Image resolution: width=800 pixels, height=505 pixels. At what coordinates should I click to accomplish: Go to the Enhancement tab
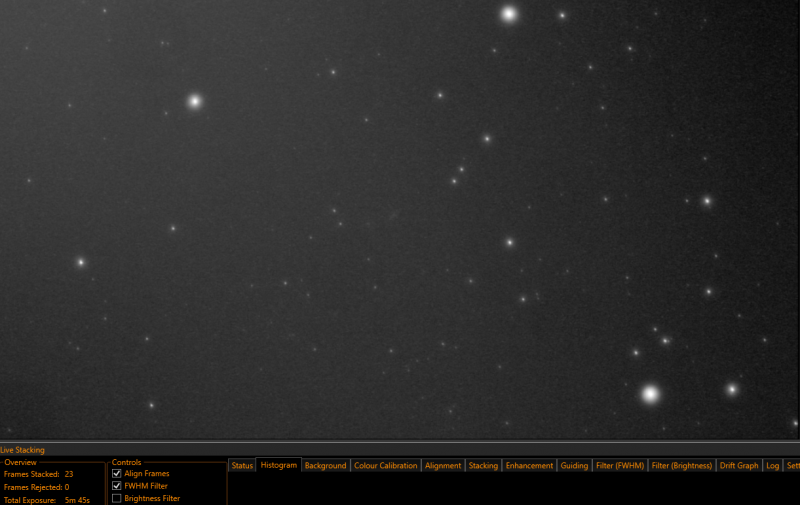tap(529, 465)
